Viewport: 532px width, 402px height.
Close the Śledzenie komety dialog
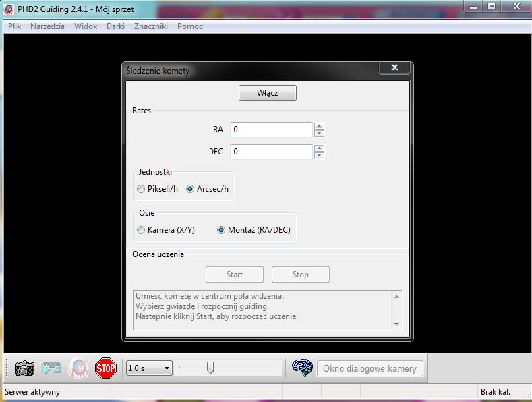(x=394, y=67)
